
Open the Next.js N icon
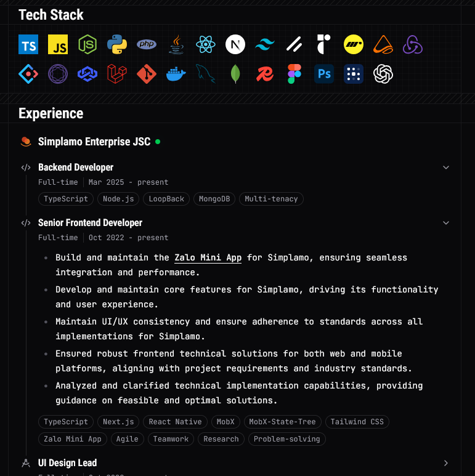[235, 44]
